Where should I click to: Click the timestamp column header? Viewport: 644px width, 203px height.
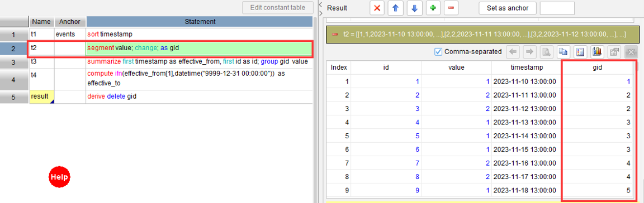(x=527, y=67)
